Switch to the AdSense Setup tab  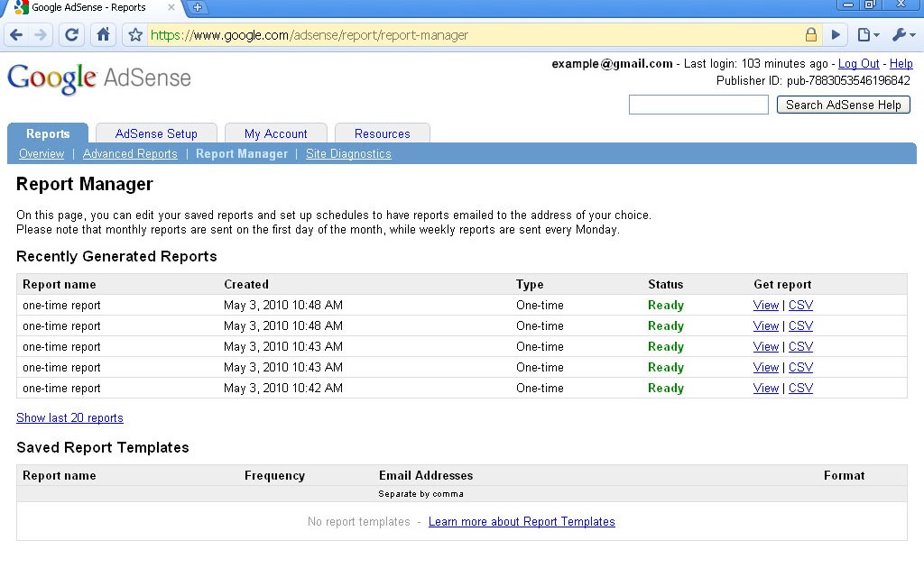[156, 133]
